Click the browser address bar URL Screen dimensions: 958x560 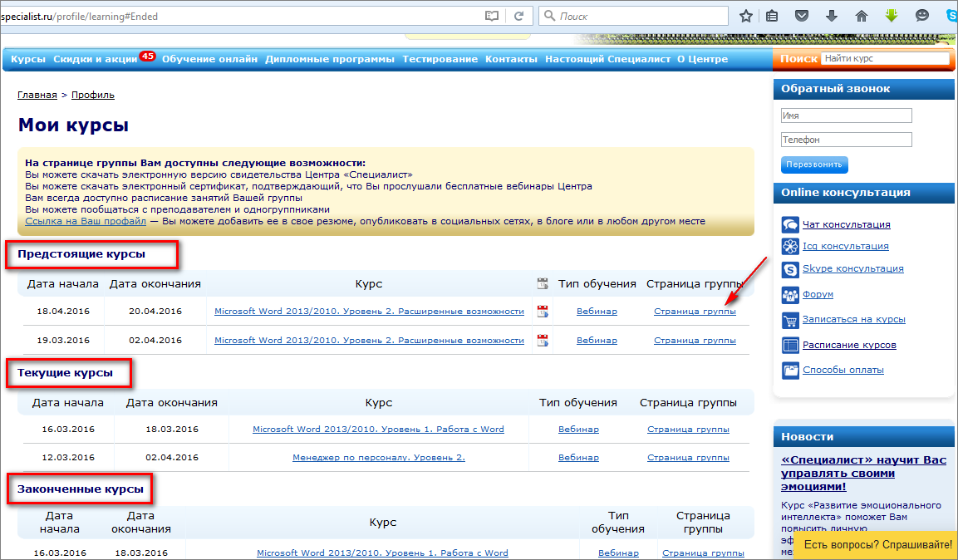80,17
